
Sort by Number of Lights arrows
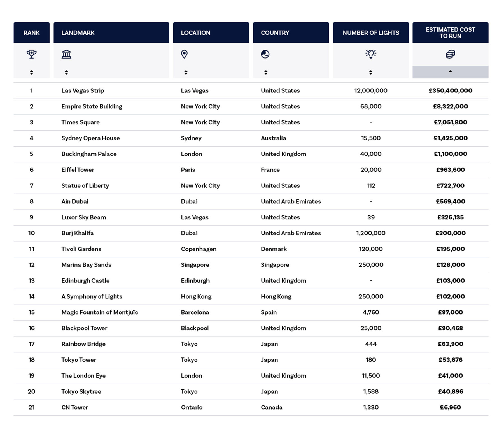[x=371, y=72]
